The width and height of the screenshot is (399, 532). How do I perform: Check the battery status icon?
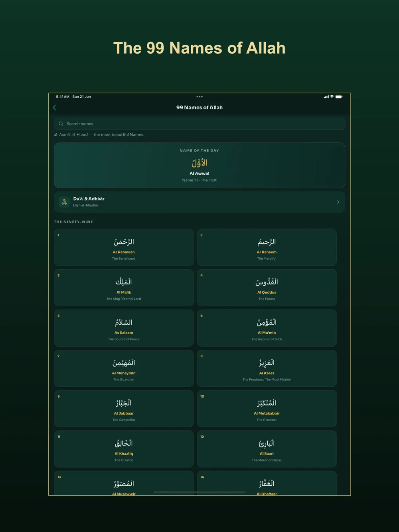[x=339, y=97]
